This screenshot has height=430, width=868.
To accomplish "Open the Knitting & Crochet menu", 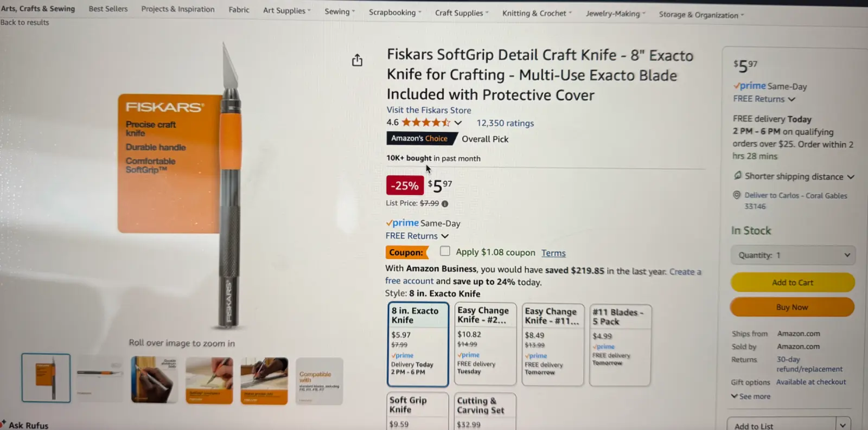I will [537, 14].
